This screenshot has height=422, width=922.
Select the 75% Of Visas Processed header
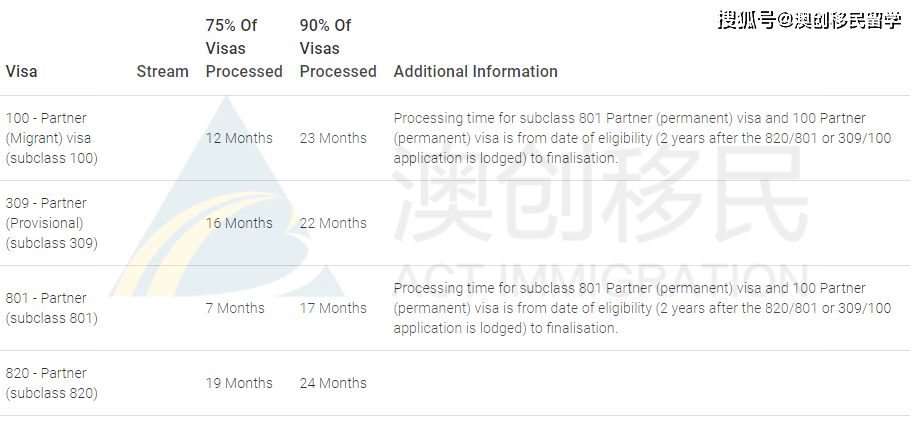pyautogui.click(x=244, y=48)
